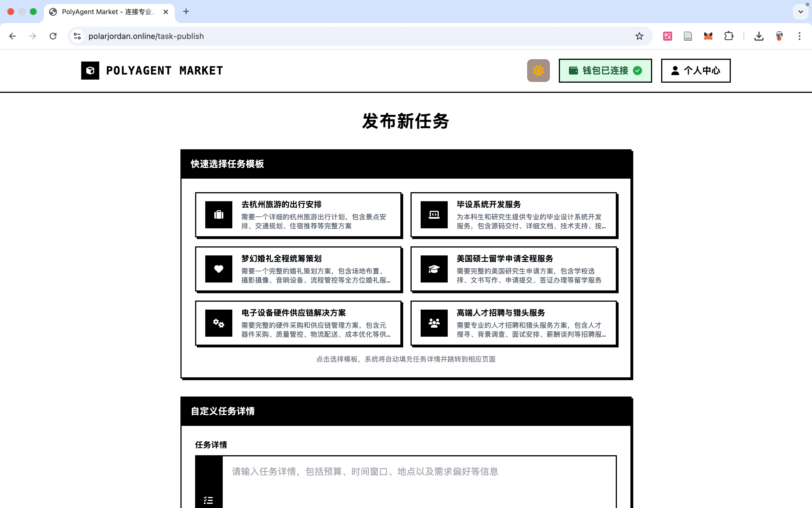Open the 个人中心 profile button
This screenshot has width=812, height=508.
pyautogui.click(x=696, y=71)
